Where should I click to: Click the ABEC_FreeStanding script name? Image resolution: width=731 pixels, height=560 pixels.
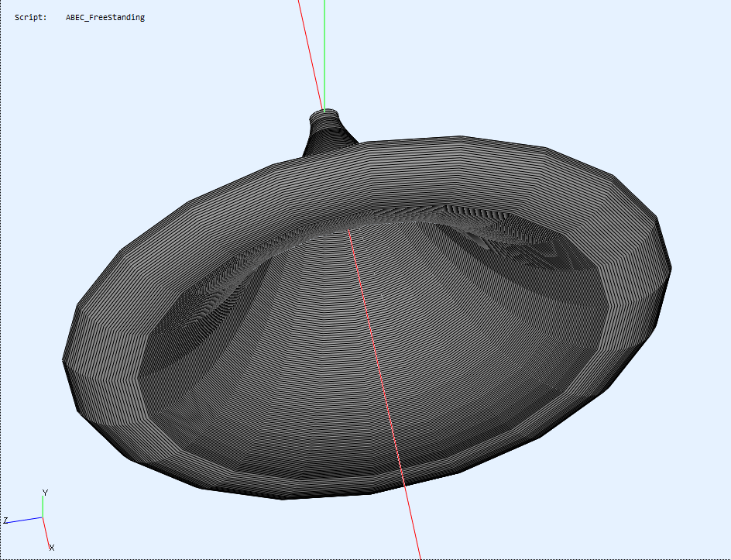pyautogui.click(x=105, y=18)
